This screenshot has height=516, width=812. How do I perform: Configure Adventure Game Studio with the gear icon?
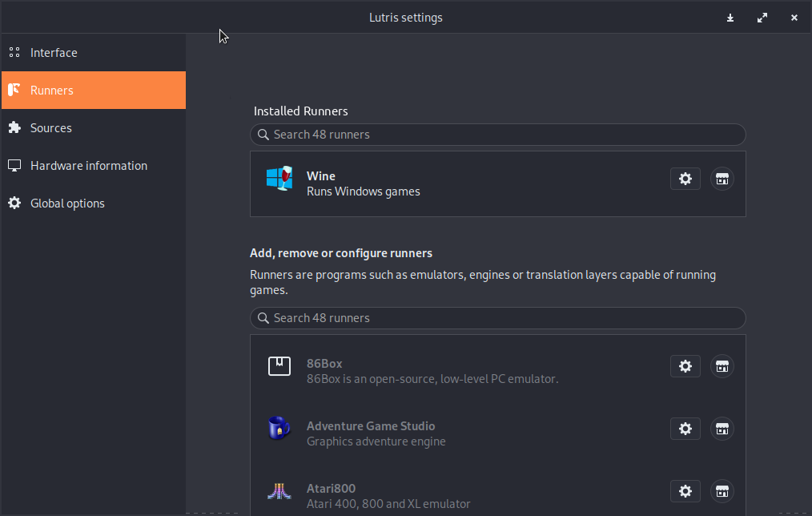(x=685, y=429)
